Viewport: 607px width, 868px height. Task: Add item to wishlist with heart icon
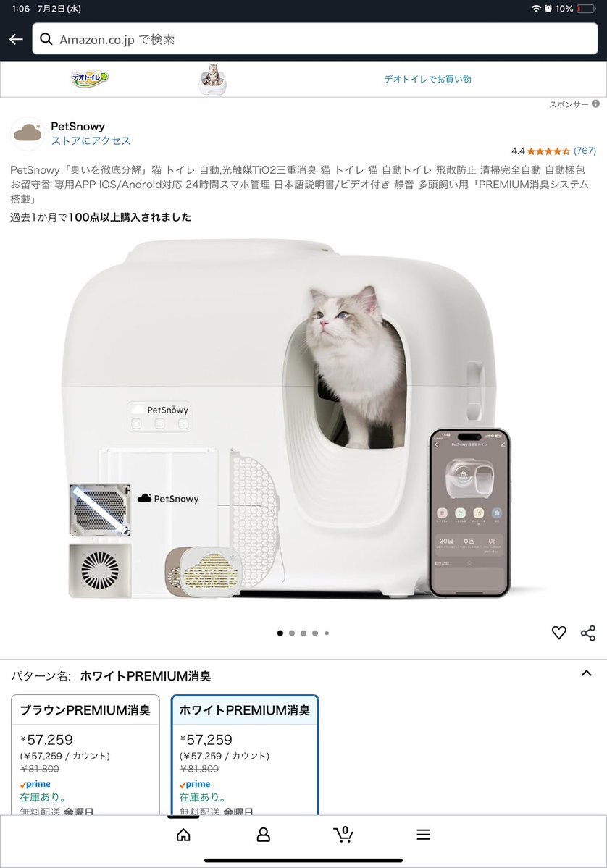(558, 633)
